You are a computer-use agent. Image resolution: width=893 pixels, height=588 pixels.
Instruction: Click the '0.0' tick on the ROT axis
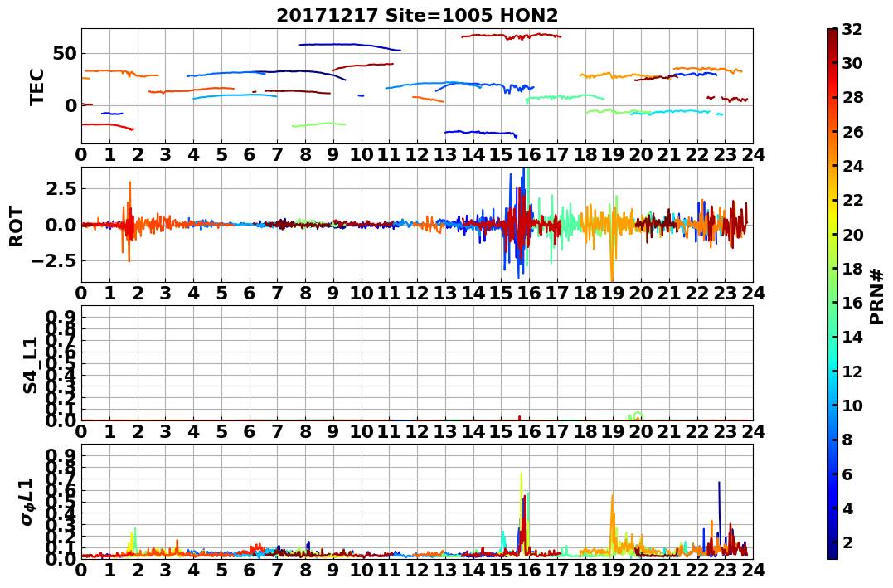pos(61,225)
